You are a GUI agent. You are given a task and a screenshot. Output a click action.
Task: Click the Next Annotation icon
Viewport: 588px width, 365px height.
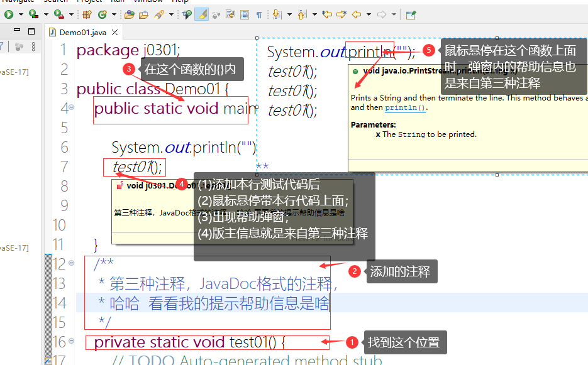coord(277,14)
